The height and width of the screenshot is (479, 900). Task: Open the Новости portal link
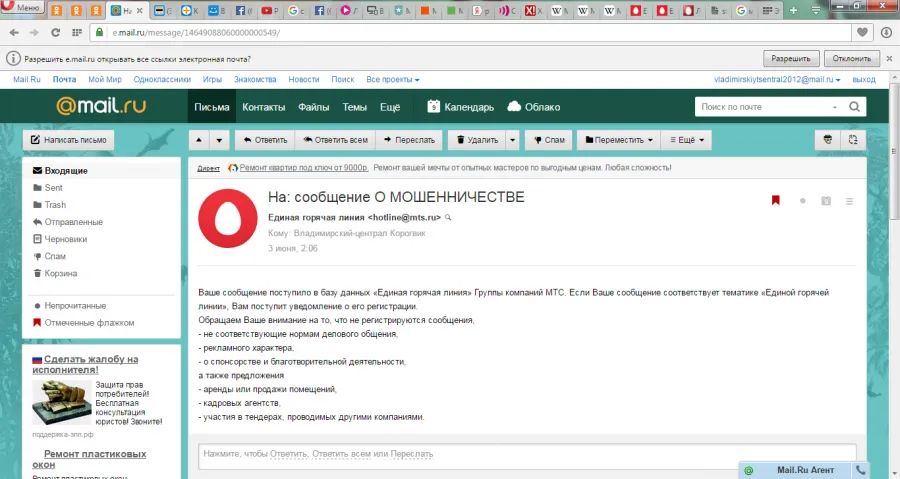point(304,79)
